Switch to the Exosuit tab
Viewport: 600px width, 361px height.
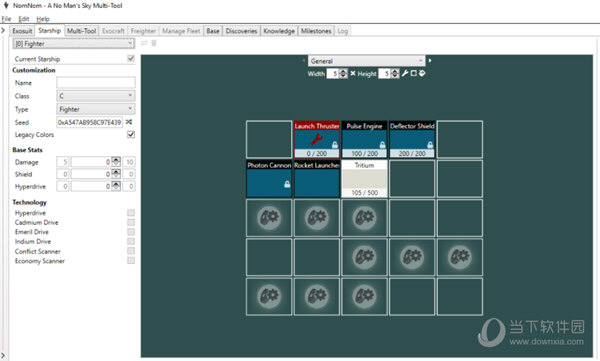pos(22,31)
